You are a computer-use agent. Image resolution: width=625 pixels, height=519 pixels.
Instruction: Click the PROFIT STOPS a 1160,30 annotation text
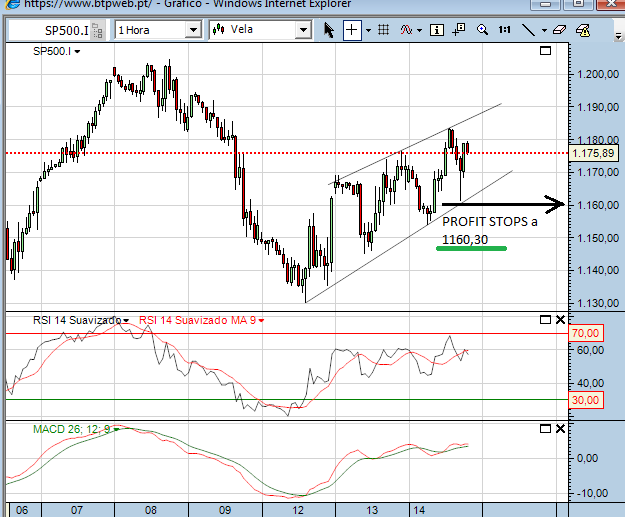click(x=489, y=230)
